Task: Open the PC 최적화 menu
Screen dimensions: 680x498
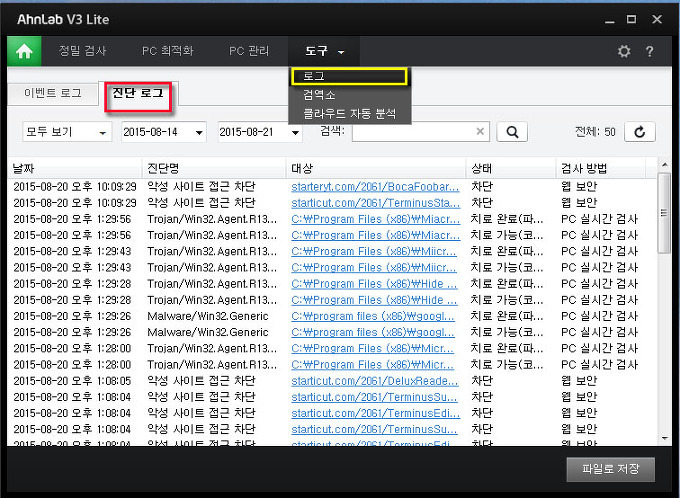Action: [167, 51]
